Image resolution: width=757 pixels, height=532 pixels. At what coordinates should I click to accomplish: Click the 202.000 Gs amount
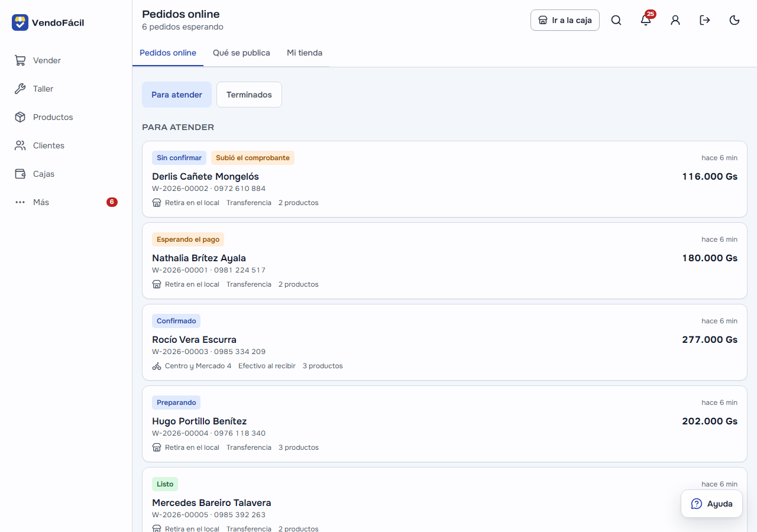click(x=710, y=421)
